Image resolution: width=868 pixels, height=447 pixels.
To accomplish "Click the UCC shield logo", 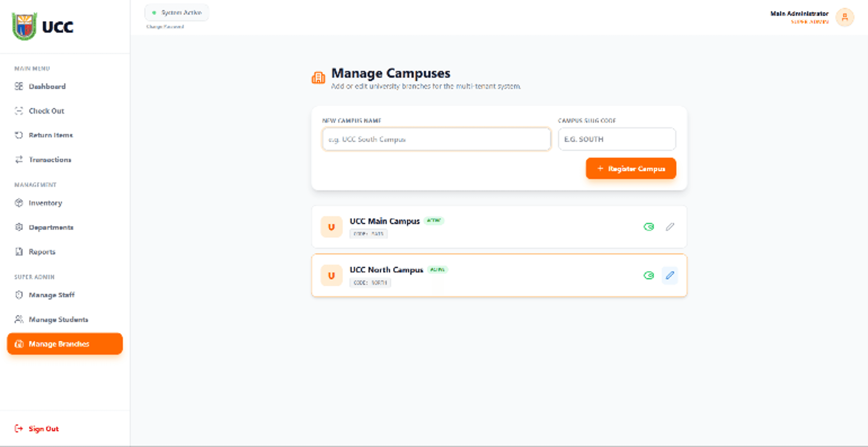I will click(x=24, y=26).
